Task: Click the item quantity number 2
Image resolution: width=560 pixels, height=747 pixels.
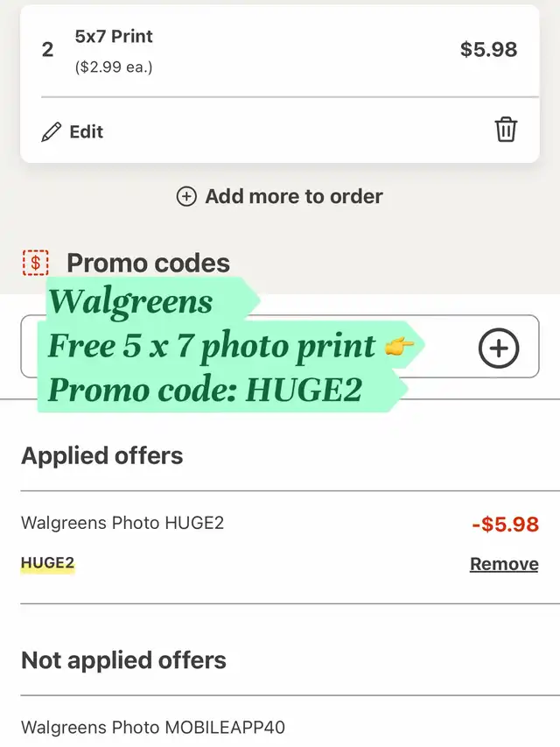Action: click(47, 50)
